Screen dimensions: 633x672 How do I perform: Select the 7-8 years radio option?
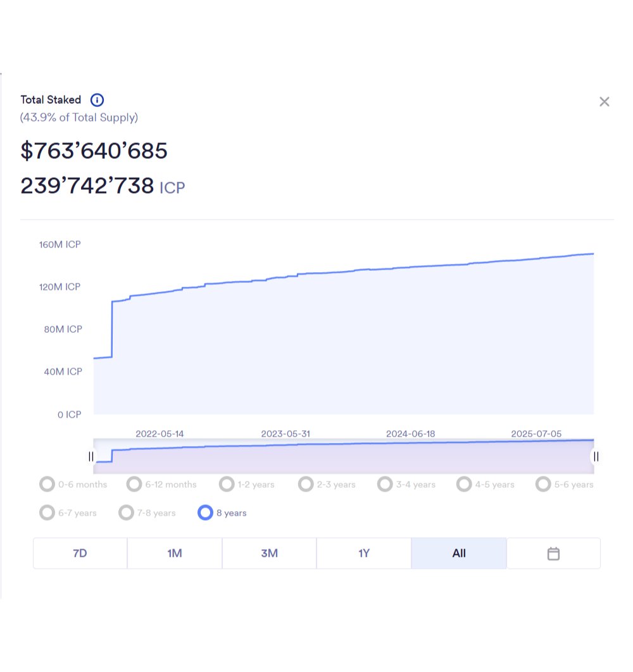(x=126, y=513)
